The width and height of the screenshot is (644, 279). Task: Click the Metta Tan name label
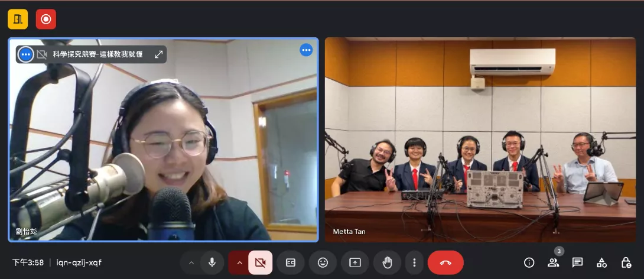[349, 232]
